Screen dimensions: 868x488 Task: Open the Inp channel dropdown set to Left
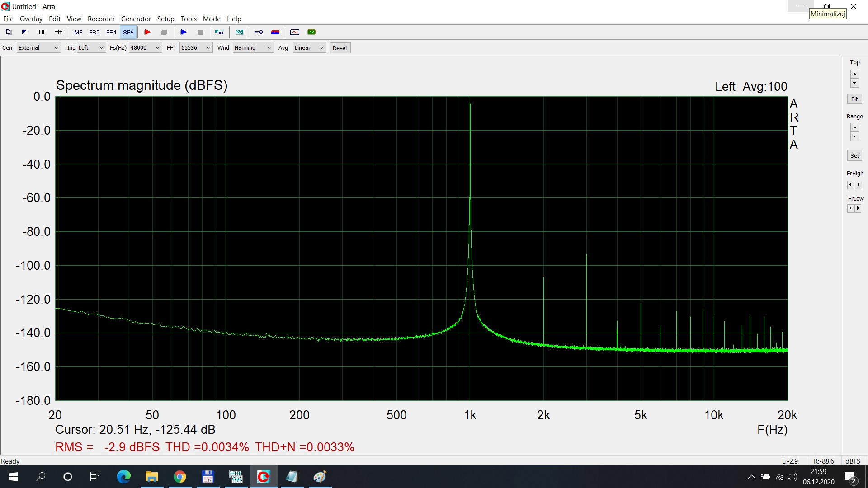coord(91,48)
